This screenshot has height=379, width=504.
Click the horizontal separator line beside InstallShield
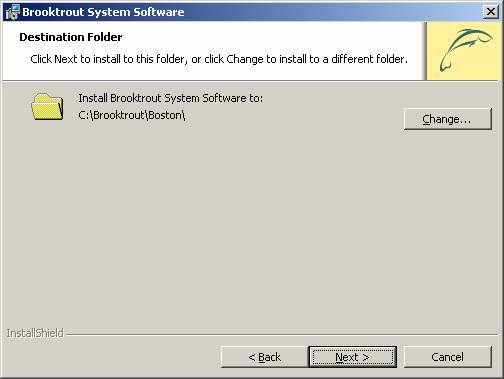[x=282, y=334]
